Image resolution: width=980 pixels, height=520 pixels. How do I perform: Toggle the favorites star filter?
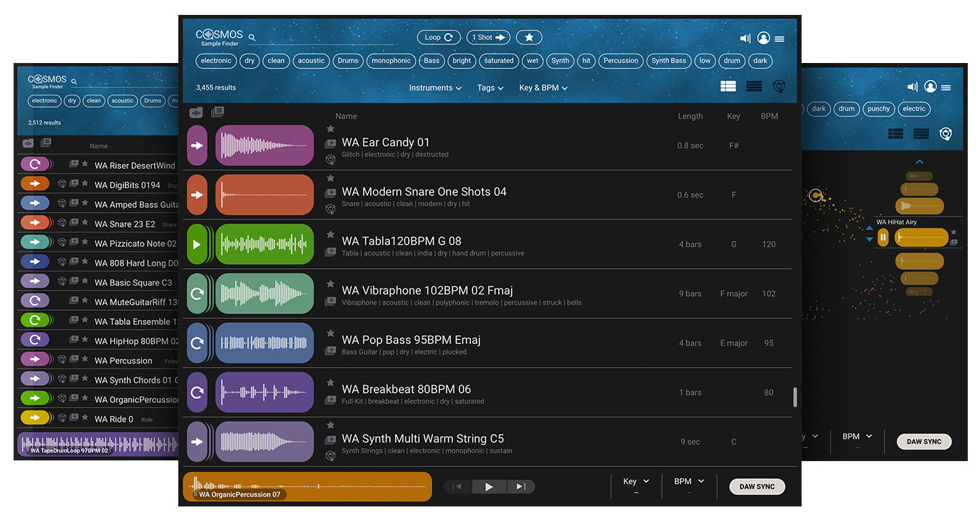tap(529, 38)
